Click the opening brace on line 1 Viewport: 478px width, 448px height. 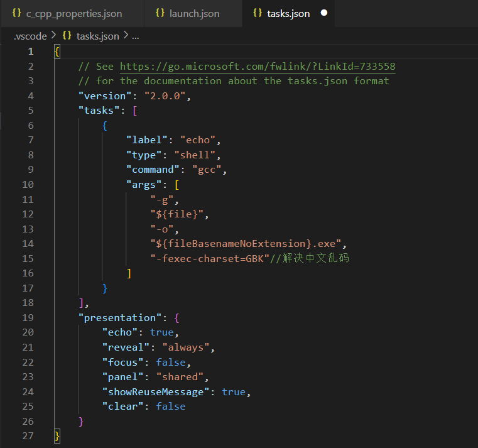pyautogui.click(x=57, y=52)
